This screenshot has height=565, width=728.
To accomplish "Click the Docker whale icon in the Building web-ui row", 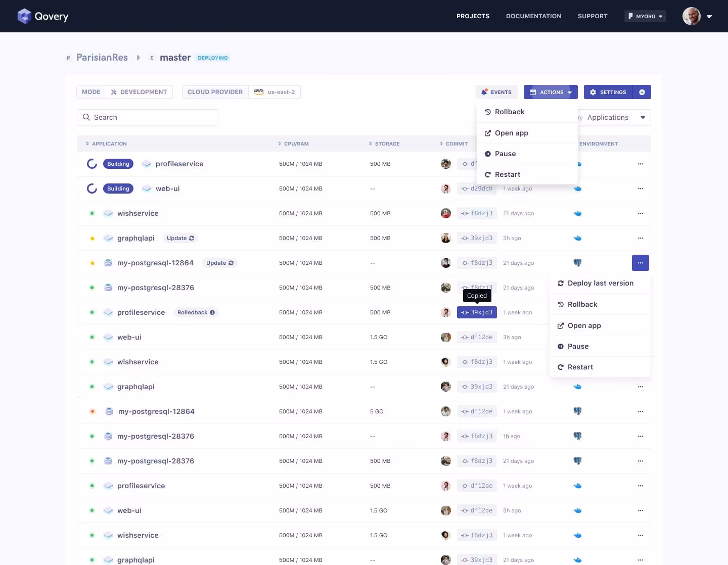I will (578, 189).
